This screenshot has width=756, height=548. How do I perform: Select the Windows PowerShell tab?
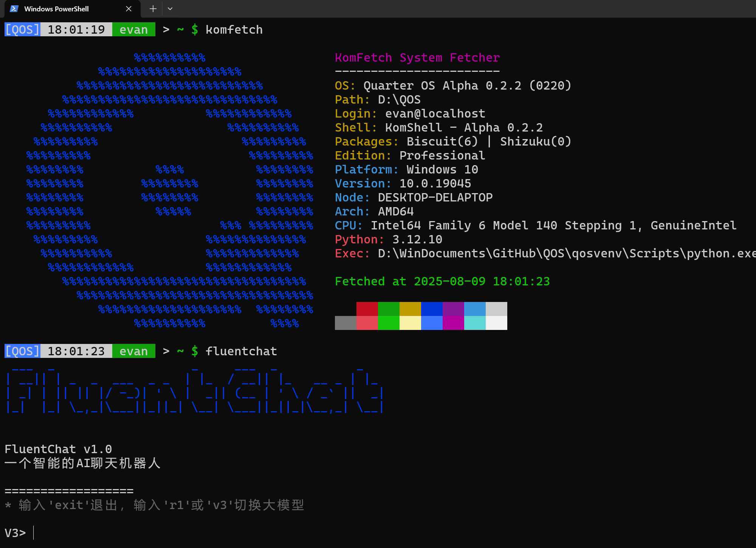click(x=72, y=9)
